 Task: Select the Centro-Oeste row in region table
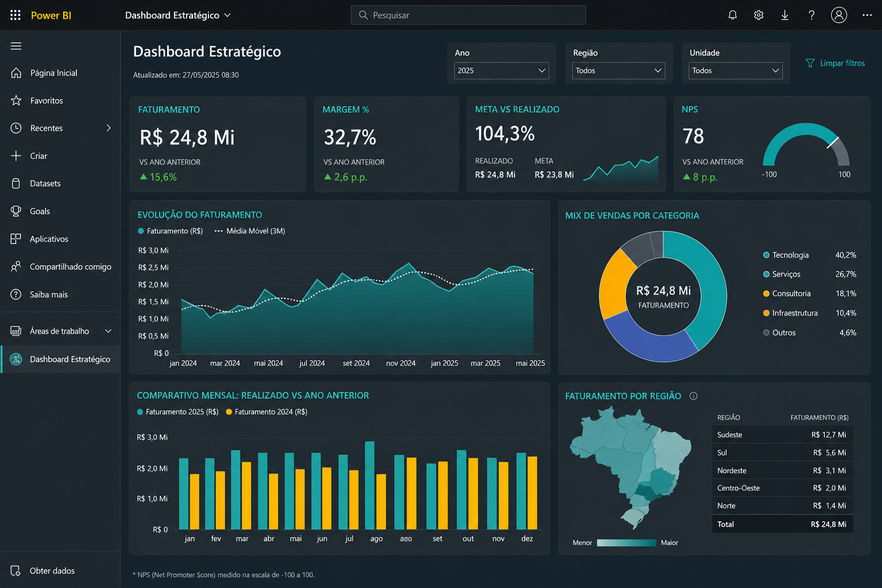coord(782,488)
